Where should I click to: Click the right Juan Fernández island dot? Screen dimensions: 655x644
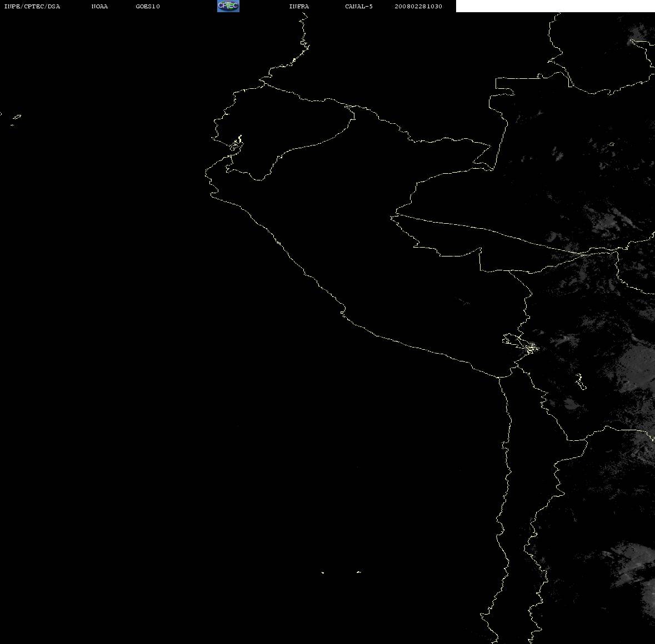[x=358, y=572]
